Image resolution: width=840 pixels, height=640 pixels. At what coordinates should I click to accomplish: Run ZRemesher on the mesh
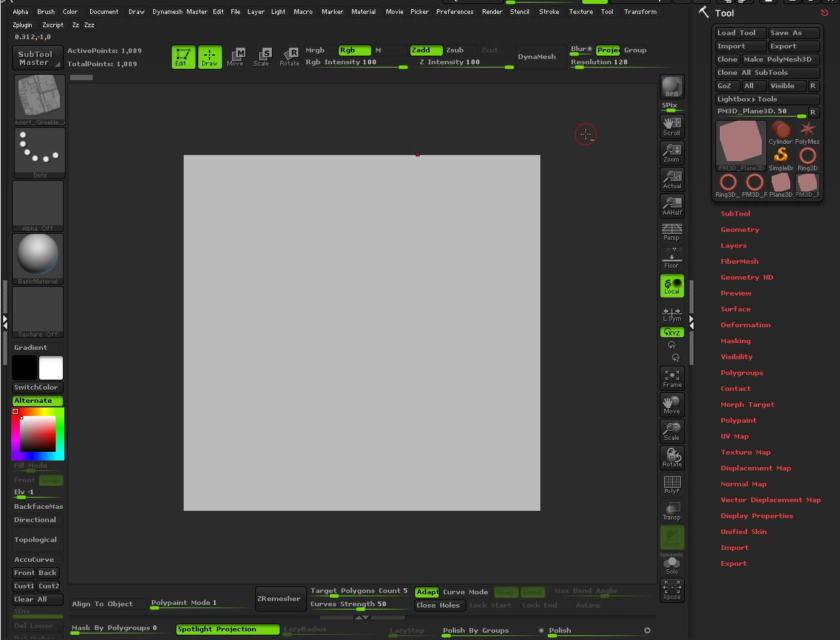point(280,598)
